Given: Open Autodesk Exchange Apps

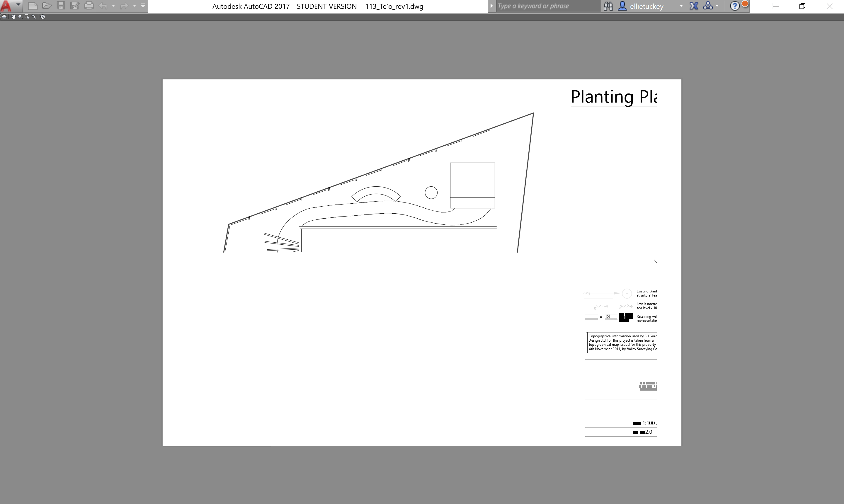Looking at the screenshot, I should (694, 6).
